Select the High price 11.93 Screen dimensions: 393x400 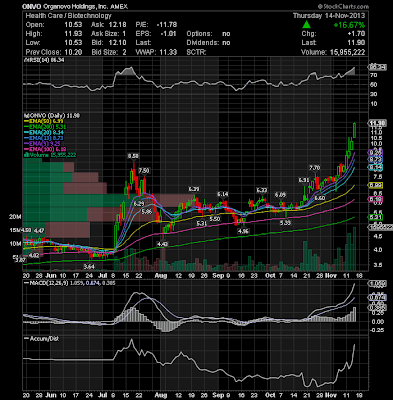coord(73,34)
